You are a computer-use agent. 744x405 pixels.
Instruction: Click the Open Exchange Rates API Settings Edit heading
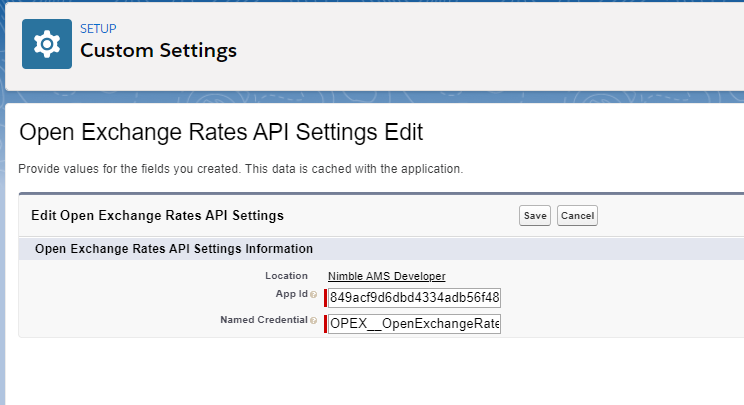point(221,132)
